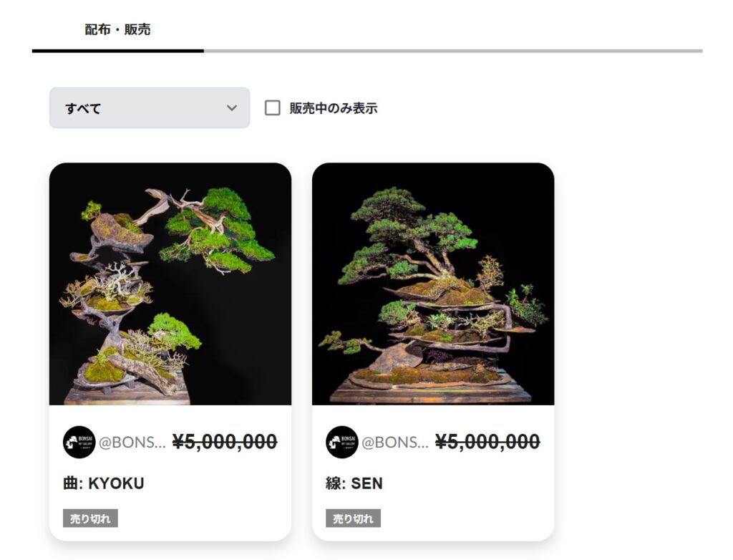Click the struck-through ¥5,000,000 price on SEN
Screen dimensions: 733x560
(x=487, y=442)
